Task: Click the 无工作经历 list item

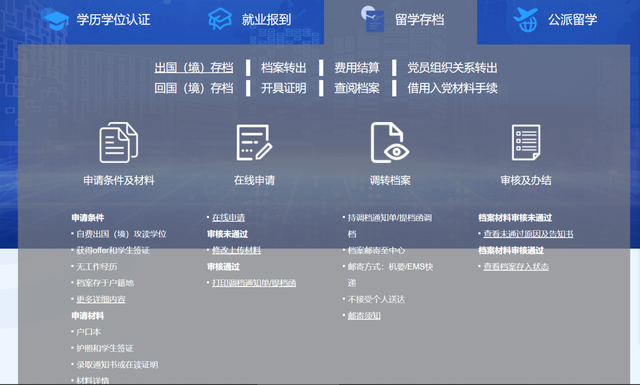Action: [x=97, y=267]
